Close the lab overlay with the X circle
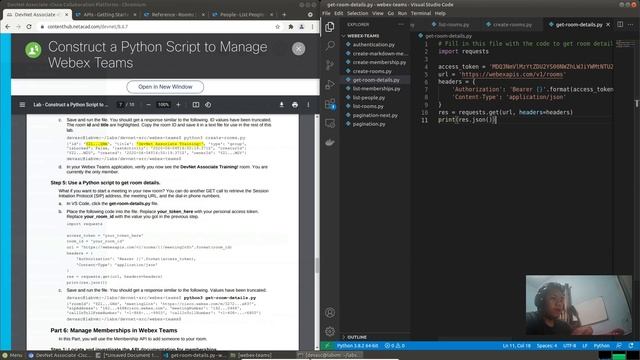The width and height of the screenshot is (640, 360). [298, 49]
